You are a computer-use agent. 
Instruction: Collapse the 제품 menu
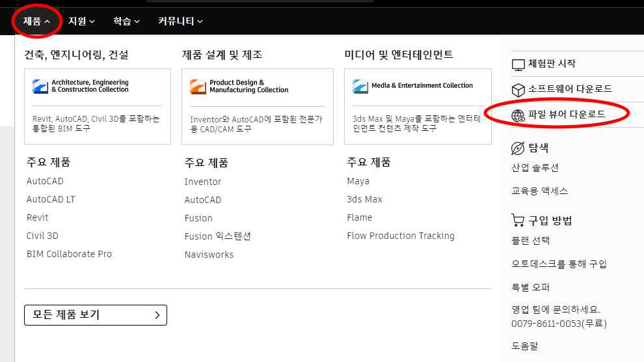[37, 21]
